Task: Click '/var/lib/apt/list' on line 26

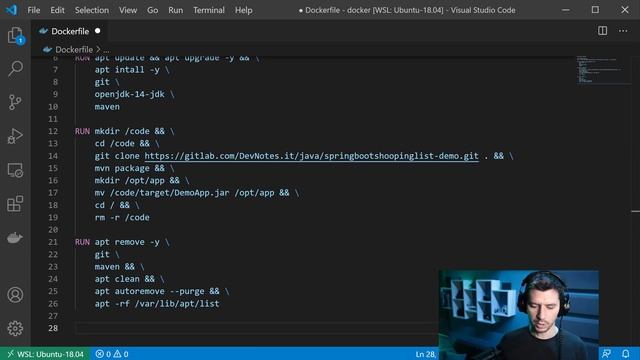Action: point(177,304)
